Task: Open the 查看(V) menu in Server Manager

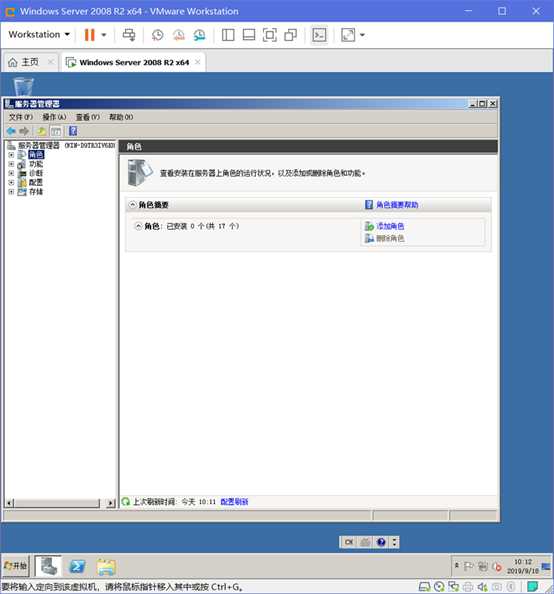Action: [88, 117]
